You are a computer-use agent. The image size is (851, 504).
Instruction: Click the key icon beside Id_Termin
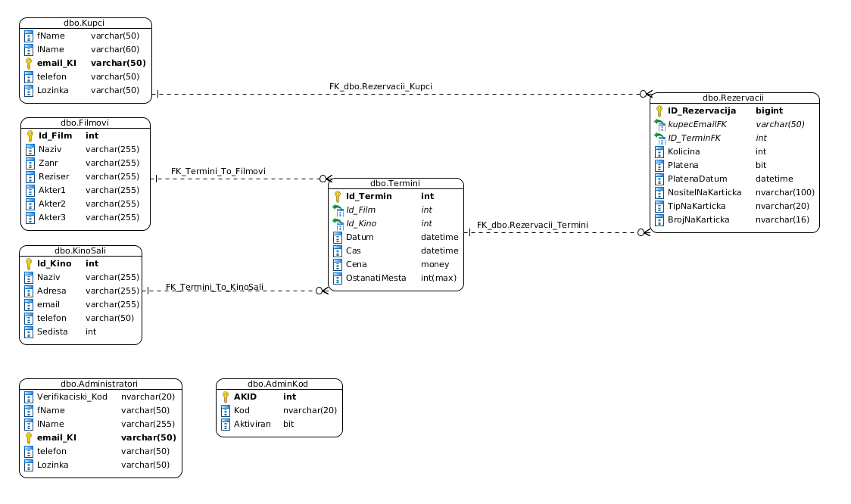338,196
